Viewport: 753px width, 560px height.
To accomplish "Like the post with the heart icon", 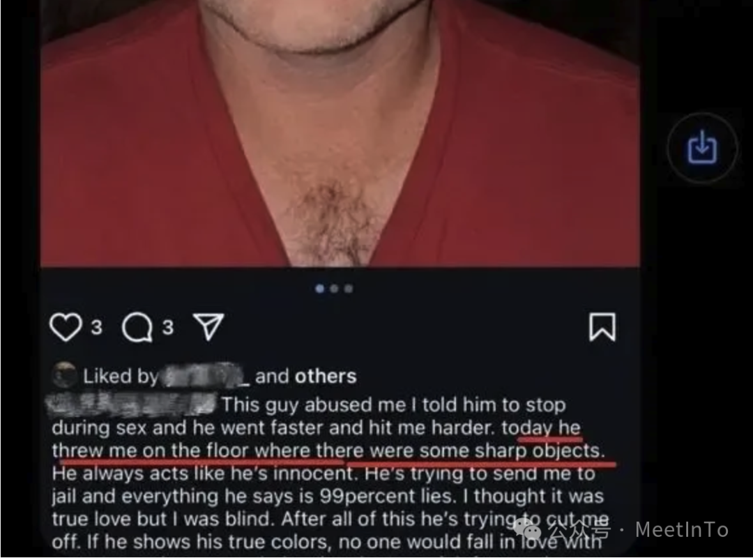I will [66, 327].
